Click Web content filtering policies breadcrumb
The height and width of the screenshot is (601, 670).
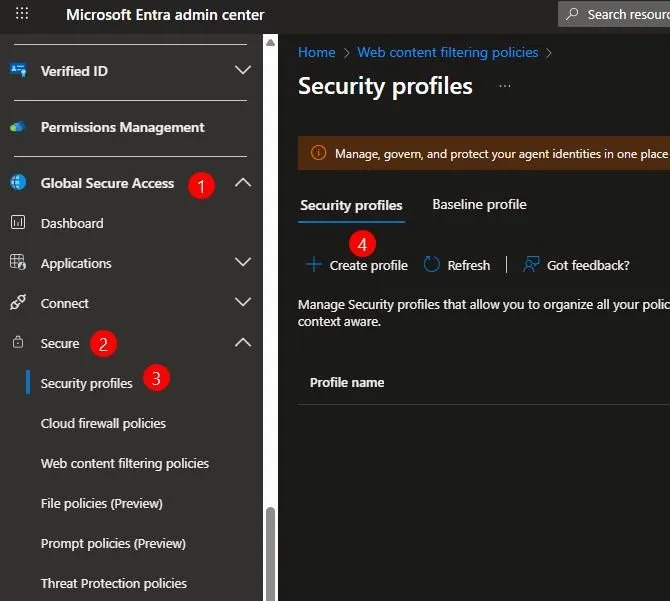(448, 52)
